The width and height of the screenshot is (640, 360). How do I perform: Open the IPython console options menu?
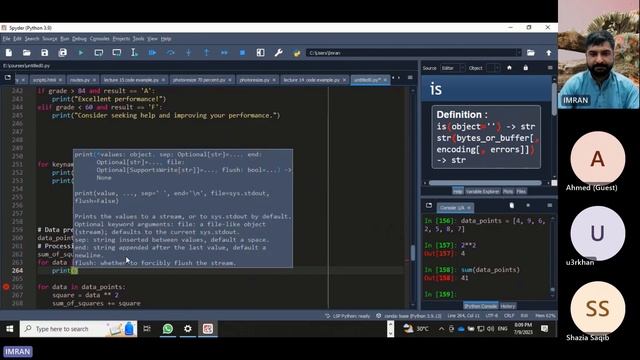(549, 205)
